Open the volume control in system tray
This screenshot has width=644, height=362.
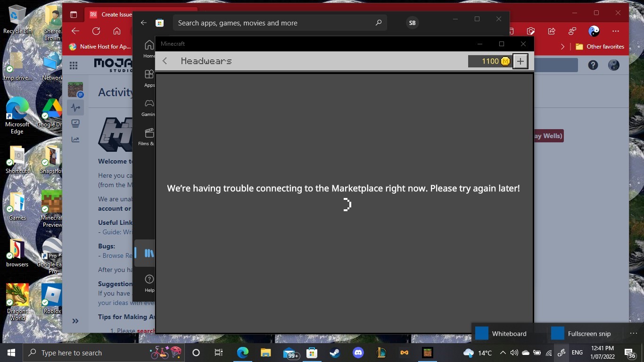pyautogui.click(x=514, y=353)
